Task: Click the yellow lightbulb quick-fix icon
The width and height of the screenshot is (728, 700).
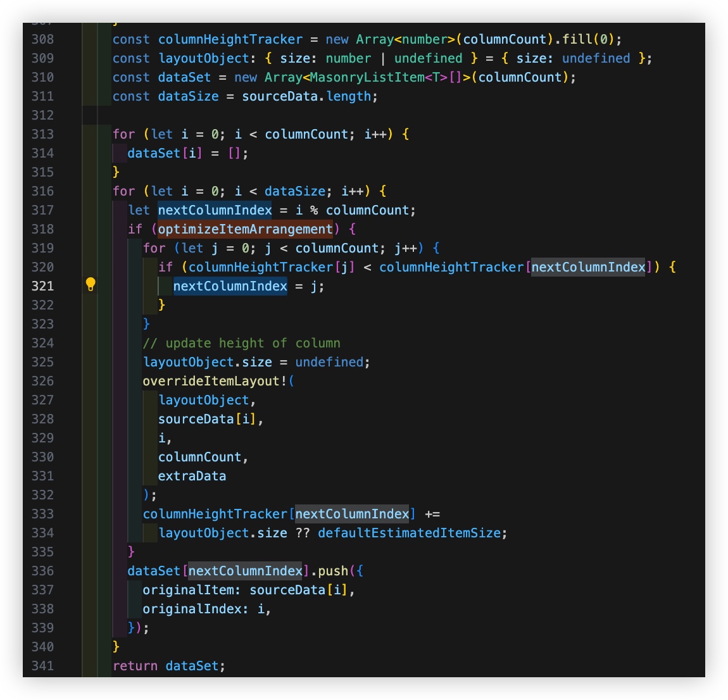Action: pos(91,285)
